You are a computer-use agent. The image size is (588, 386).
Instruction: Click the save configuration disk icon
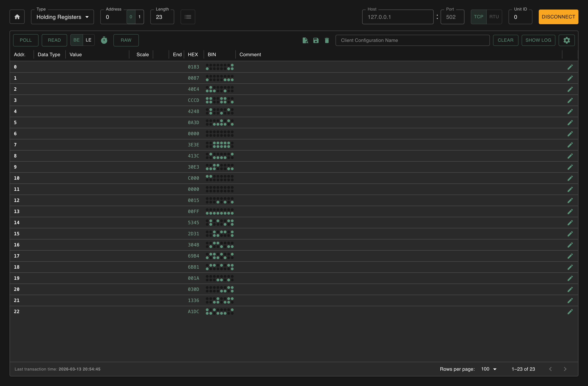pyautogui.click(x=316, y=40)
